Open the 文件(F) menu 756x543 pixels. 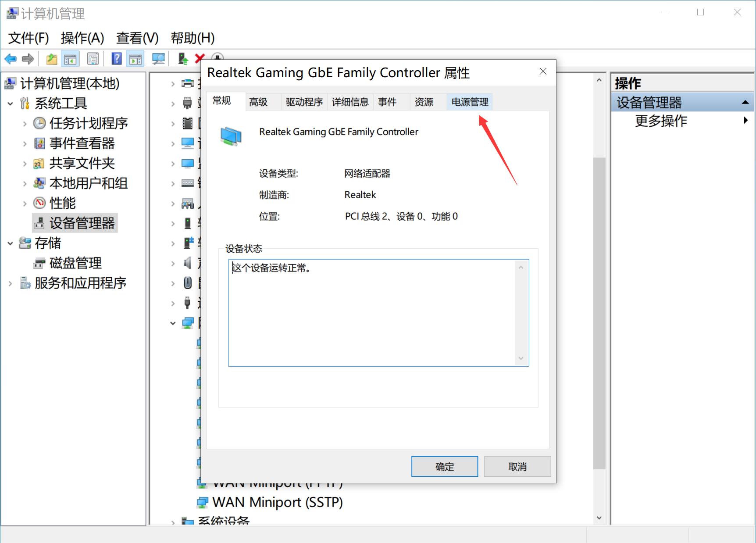click(x=29, y=38)
